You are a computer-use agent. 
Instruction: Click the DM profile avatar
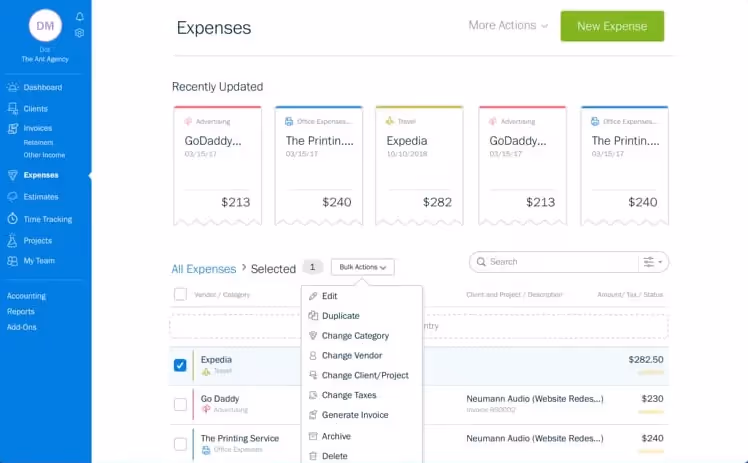(45, 26)
